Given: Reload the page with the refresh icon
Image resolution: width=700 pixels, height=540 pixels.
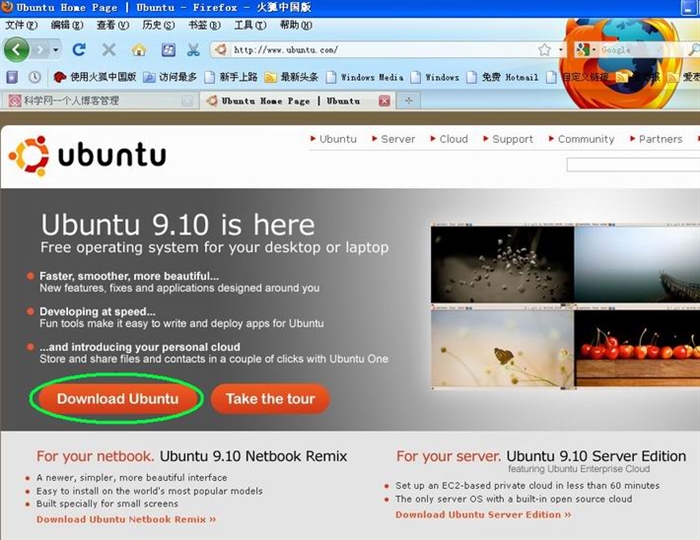Looking at the screenshot, I should (x=79, y=50).
